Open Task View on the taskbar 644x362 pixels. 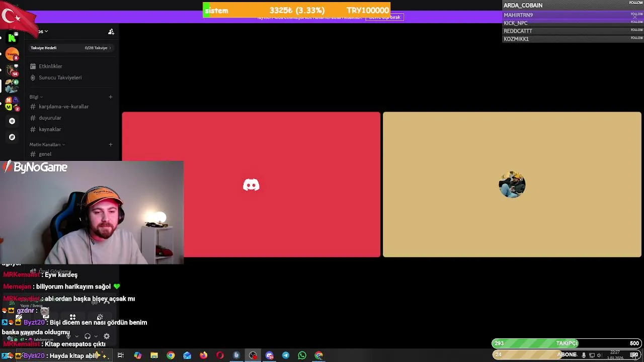click(x=121, y=355)
